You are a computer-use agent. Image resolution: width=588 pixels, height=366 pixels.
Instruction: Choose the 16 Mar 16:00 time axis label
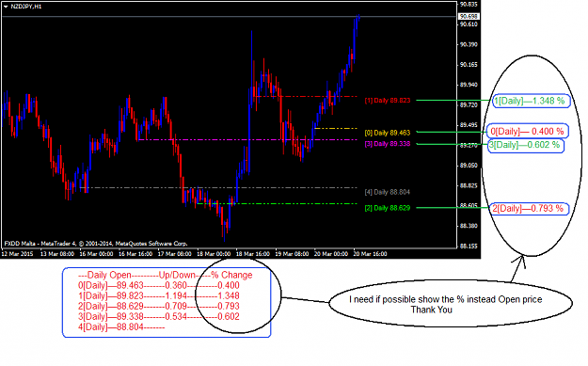(135, 254)
